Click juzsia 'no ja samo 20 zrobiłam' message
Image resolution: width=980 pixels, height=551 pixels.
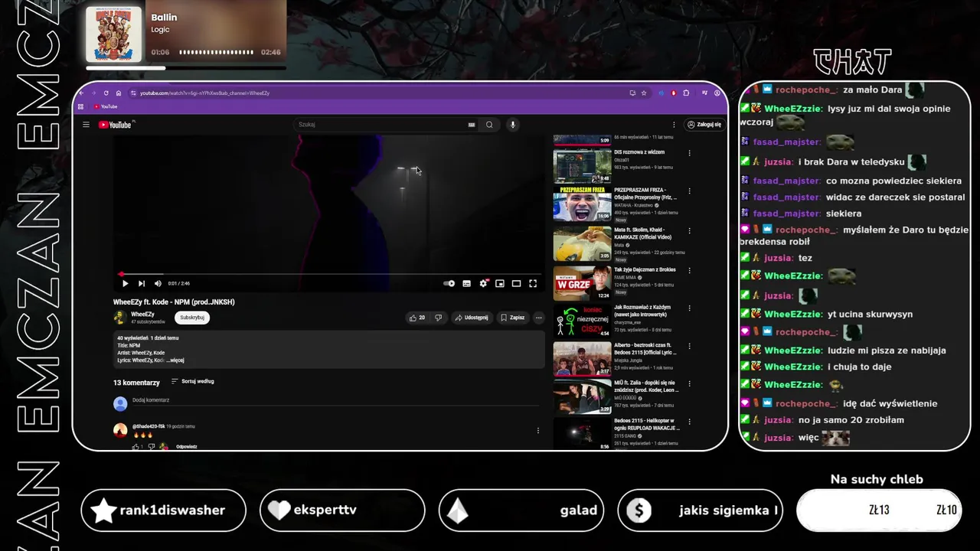click(x=851, y=420)
